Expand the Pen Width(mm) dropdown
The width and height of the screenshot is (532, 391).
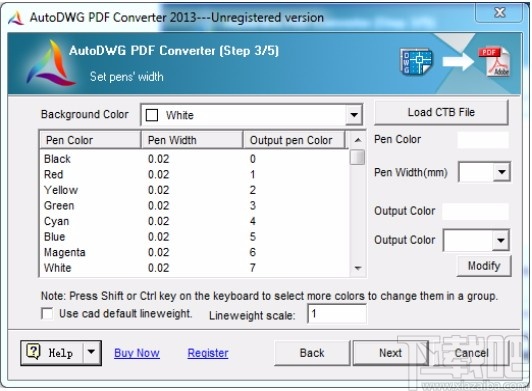click(501, 172)
